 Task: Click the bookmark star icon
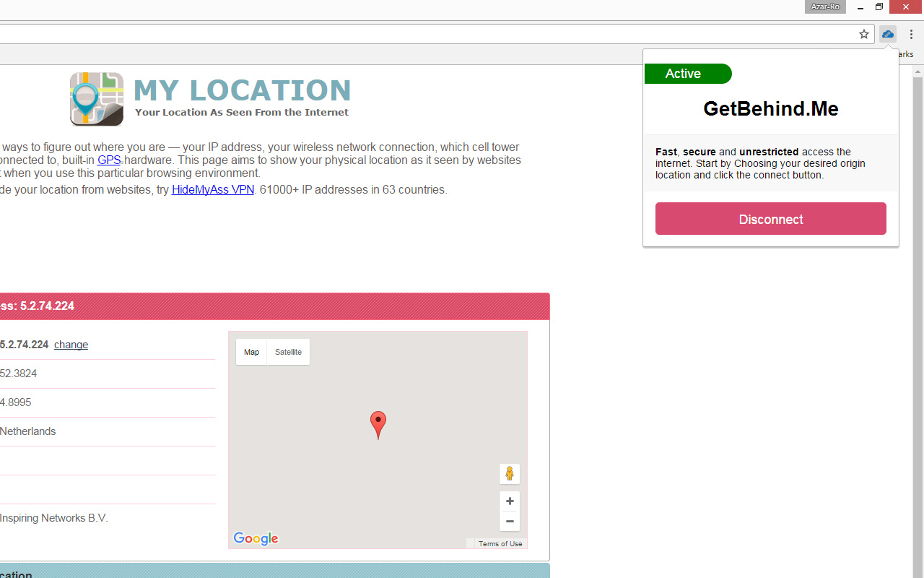[x=864, y=34]
